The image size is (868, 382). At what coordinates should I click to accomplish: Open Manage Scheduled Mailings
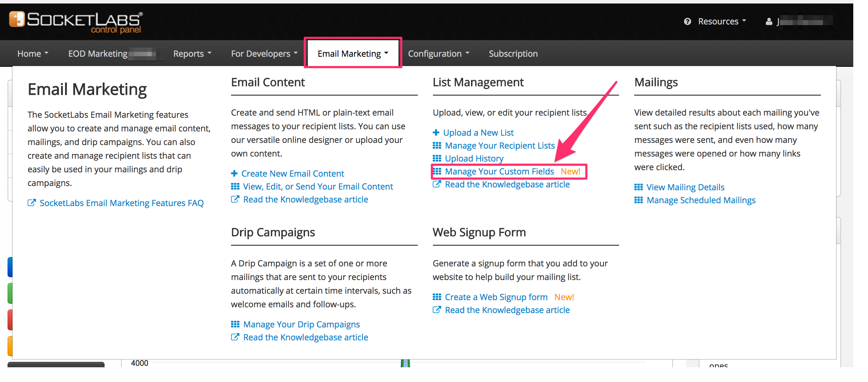pyautogui.click(x=701, y=200)
